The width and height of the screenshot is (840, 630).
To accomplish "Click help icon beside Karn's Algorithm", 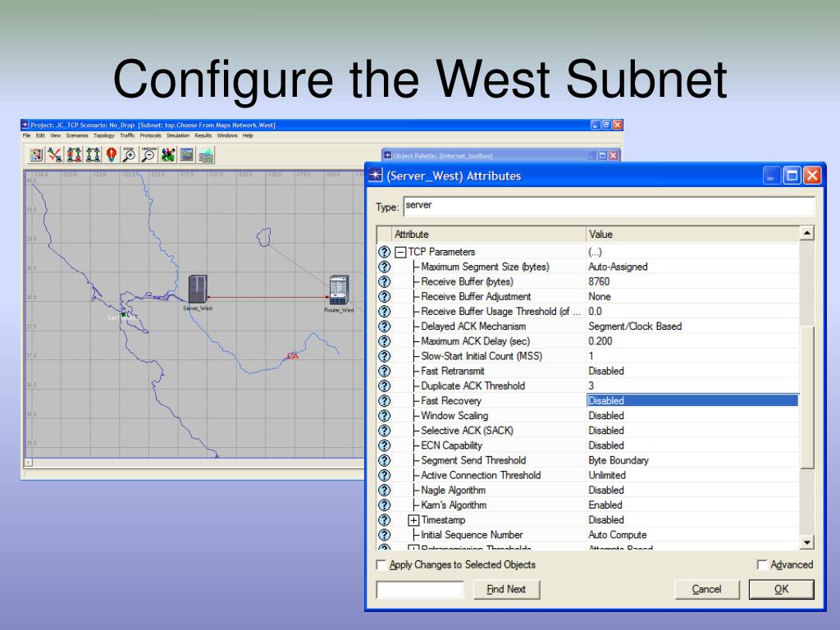I will point(384,505).
